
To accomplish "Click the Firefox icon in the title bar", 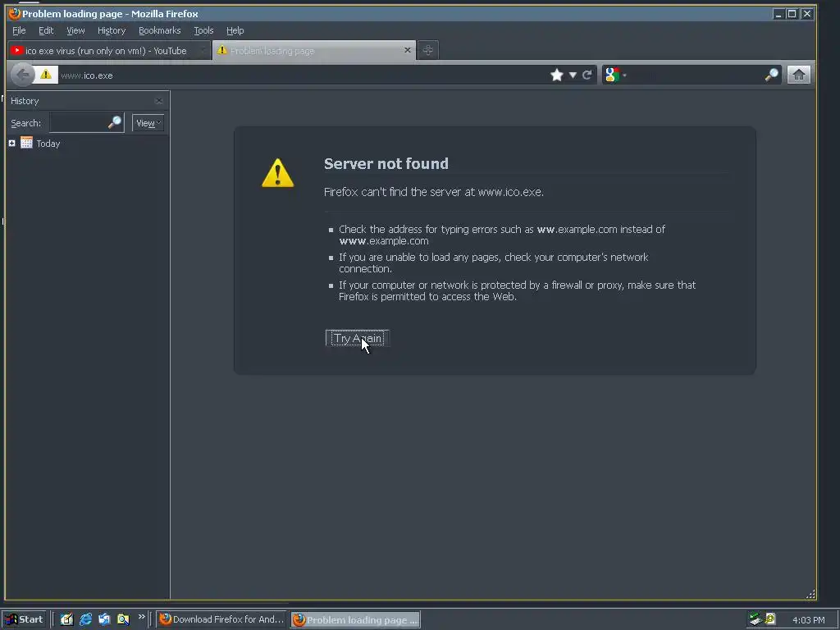I will point(15,13).
